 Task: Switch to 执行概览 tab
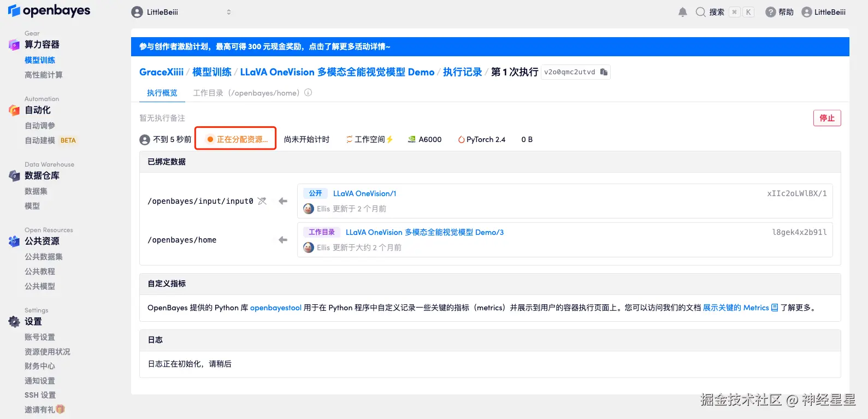pos(162,93)
